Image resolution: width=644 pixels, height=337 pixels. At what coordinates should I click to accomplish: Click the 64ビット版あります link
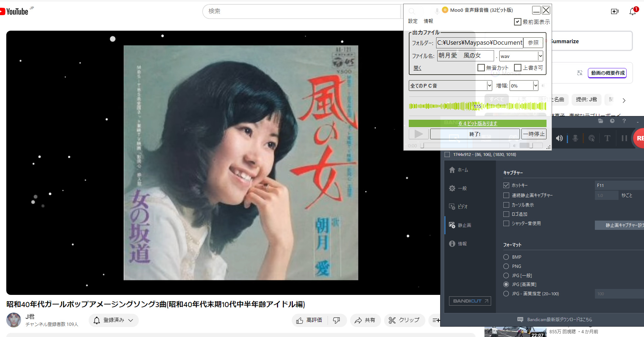478,123
